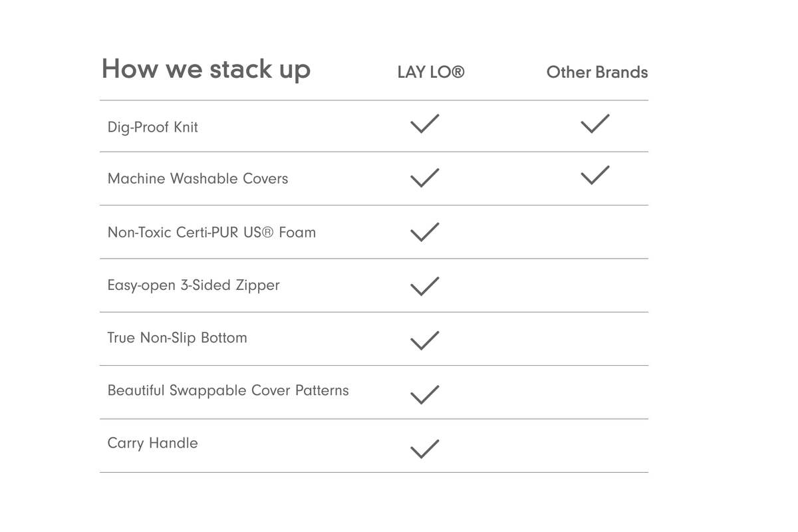Click the Machine Washable Covers label
798x532 pixels.
point(198,179)
